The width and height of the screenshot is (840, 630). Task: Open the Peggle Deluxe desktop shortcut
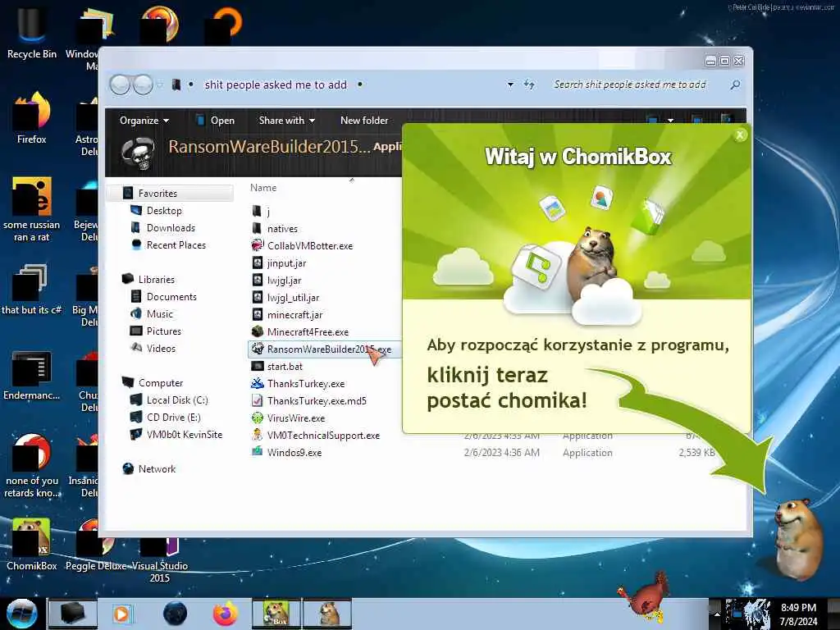click(95, 545)
